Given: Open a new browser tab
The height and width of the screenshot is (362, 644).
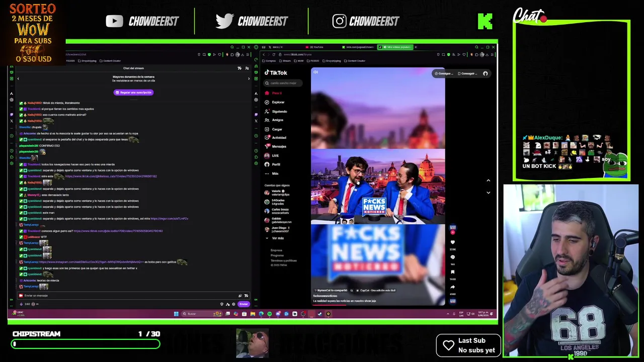Looking at the screenshot, I should (416, 47).
